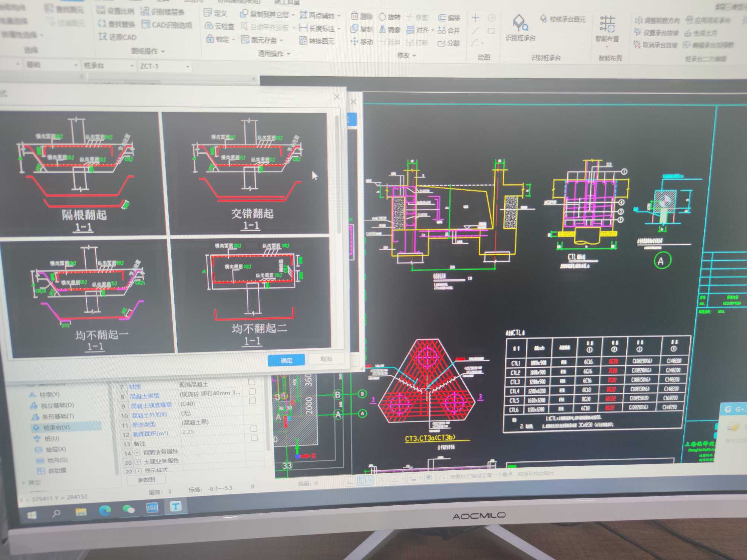747x560 pixels.
Task: Click the 删除 (Delete) tool
Action: (362, 16)
